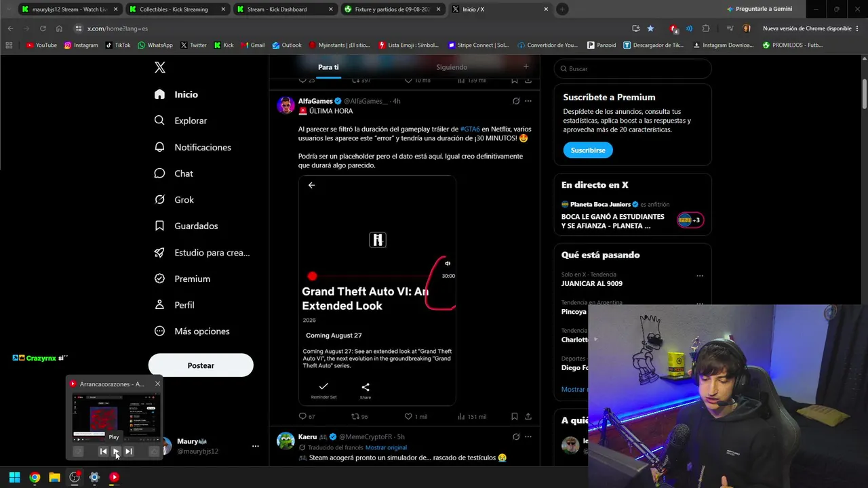Open the GTA VI Netflix image in the post

tap(377, 290)
